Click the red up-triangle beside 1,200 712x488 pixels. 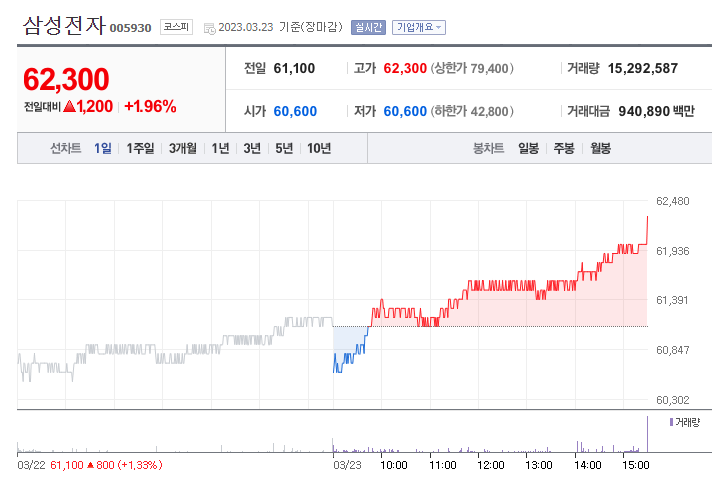click(x=69, y=107)
